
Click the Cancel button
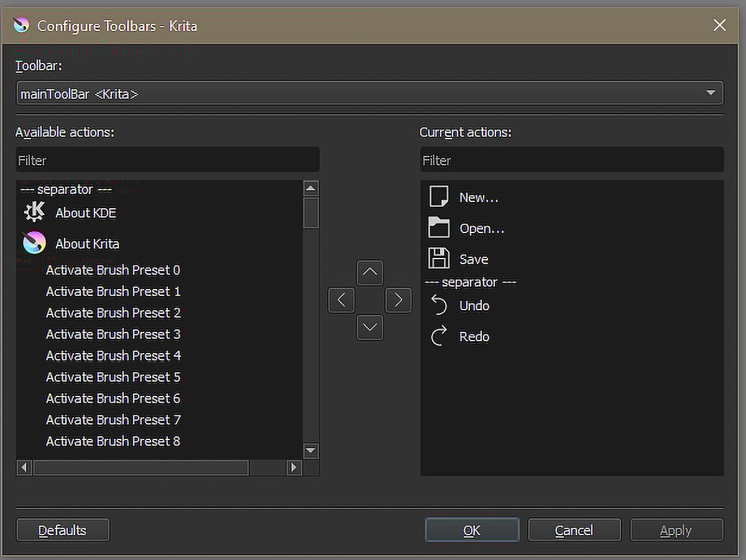pyautogui.click(x=574, y=530)
